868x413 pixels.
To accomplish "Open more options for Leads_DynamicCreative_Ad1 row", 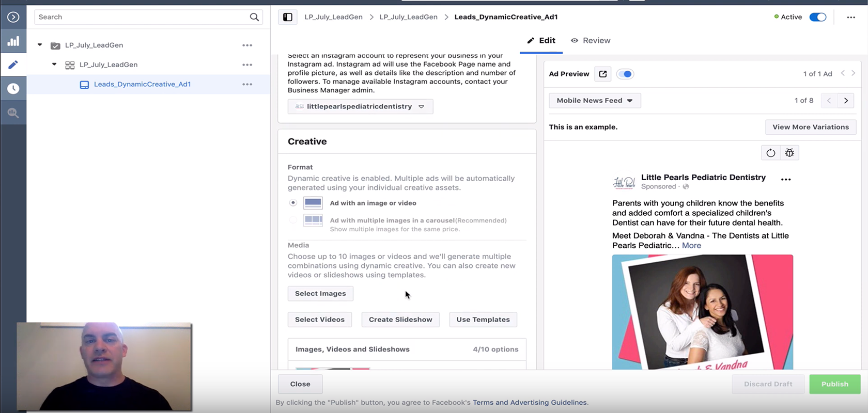I will (x=247, y=84).
